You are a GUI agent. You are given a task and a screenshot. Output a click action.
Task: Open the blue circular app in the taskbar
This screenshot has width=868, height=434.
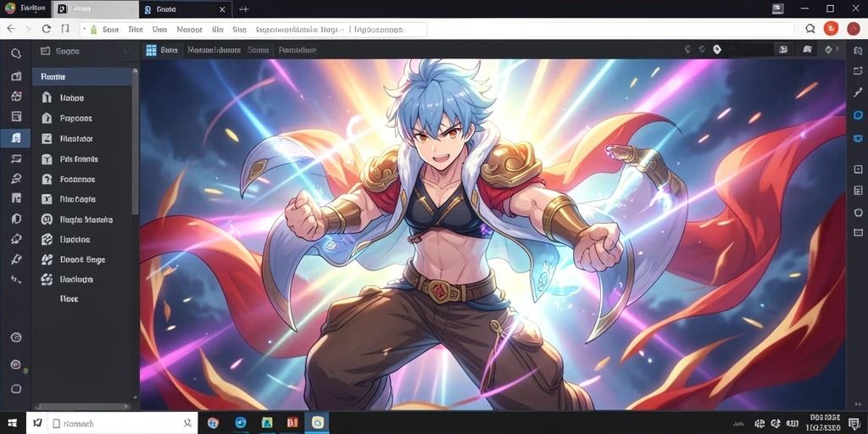[240, 423]
